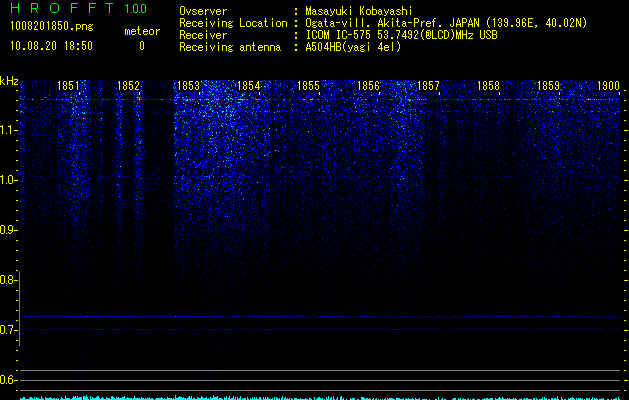
Task: Click the 0.8 kHz frequency axis label
Action: click(x=8, y=280)
